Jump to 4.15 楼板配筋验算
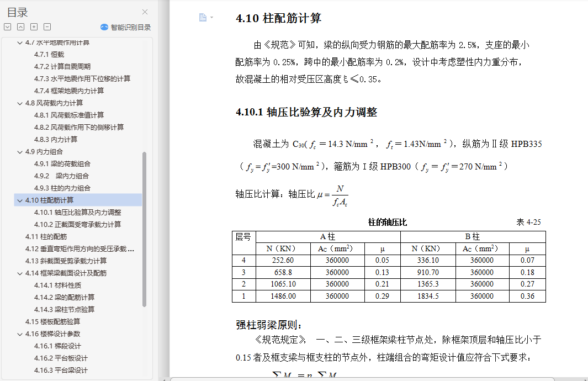The height and width of the screenshot is (381, 588). click(52, 322)
